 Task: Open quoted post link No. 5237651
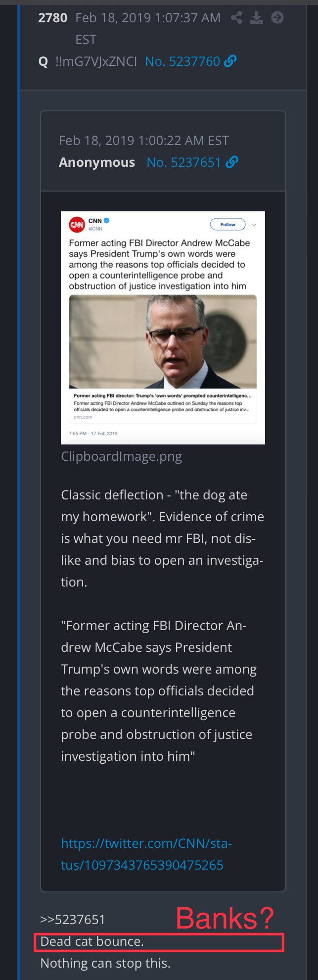tap(183, 162)
